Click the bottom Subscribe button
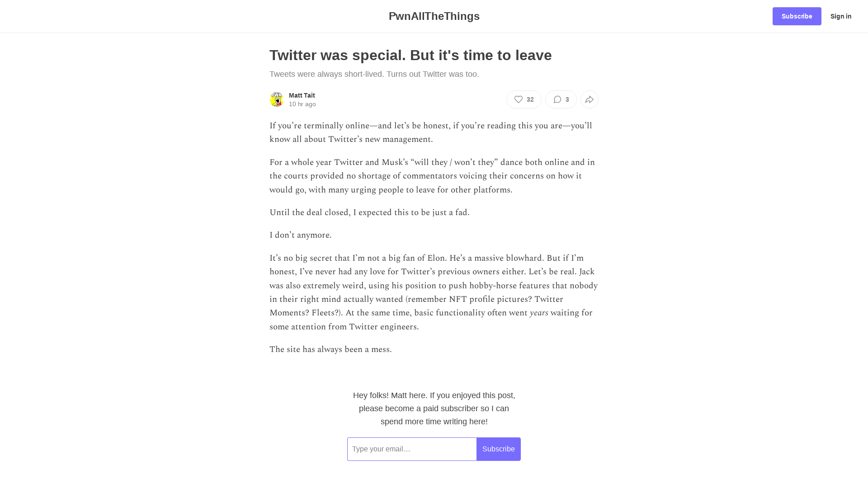868x488 pixels. click(498, 449)
